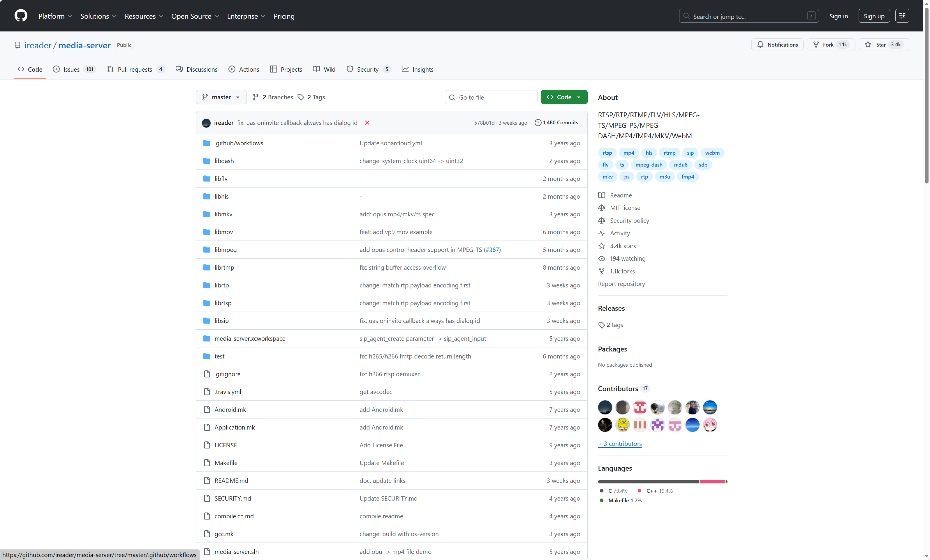Focus the Go to file input

pyautogui.click(x=491, y=97)
